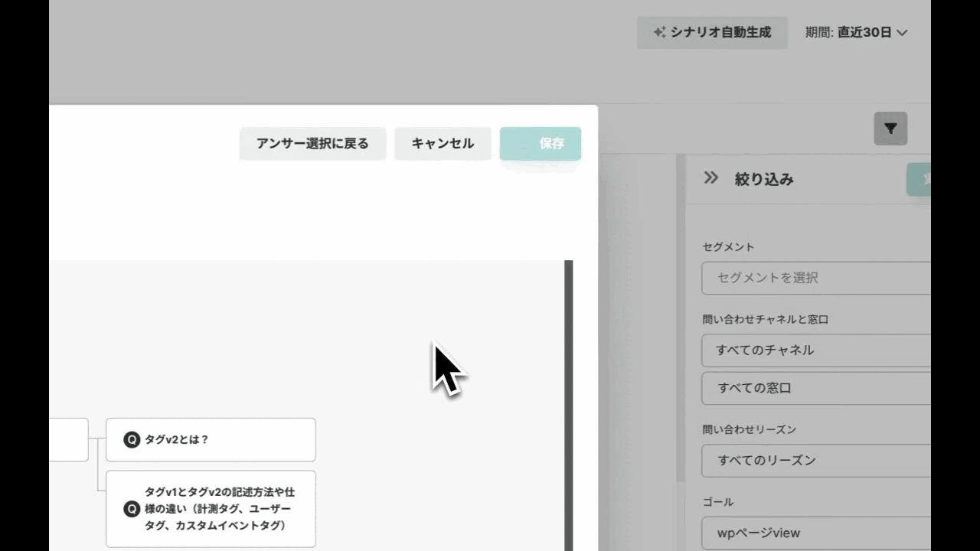
Task: Open the すべてのチャネル dropdown
Action: point(816,350)
